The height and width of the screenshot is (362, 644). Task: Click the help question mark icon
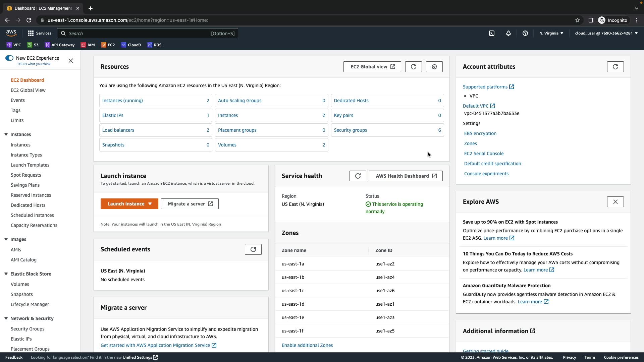(525, 33)
